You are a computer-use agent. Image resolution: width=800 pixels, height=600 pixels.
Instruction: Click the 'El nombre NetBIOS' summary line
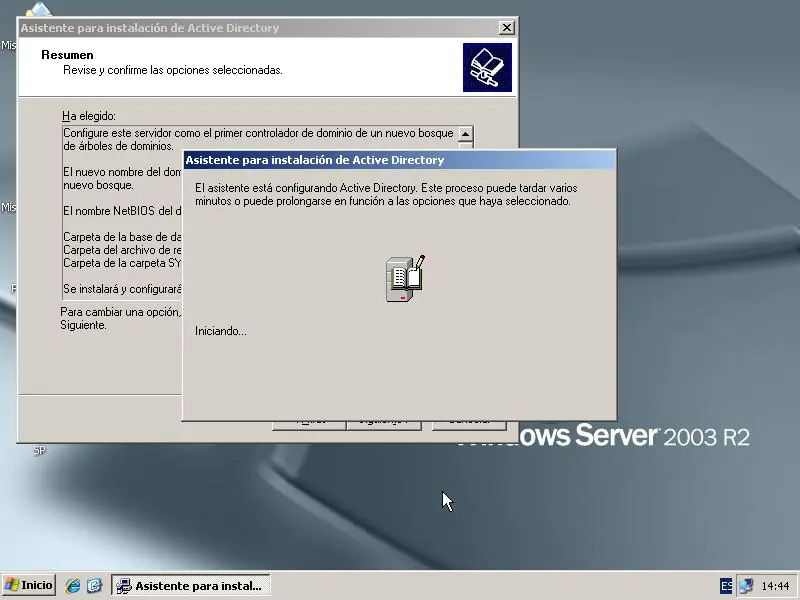point(122,211)
